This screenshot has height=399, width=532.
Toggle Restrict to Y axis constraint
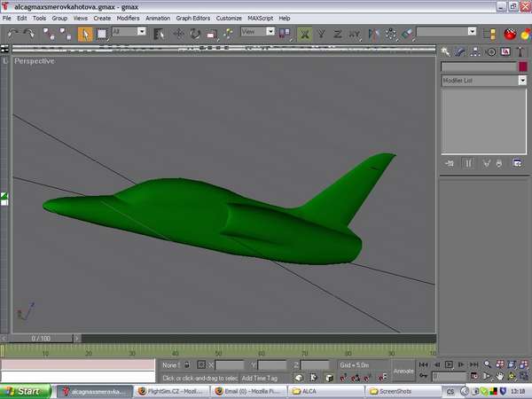(321, 34)
